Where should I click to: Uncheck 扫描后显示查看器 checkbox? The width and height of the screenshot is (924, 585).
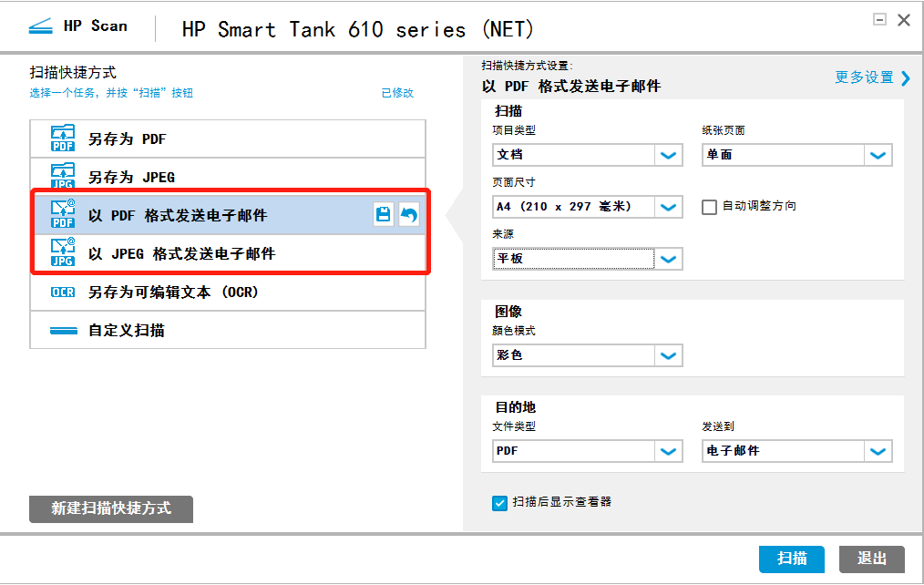pos(499,503)
